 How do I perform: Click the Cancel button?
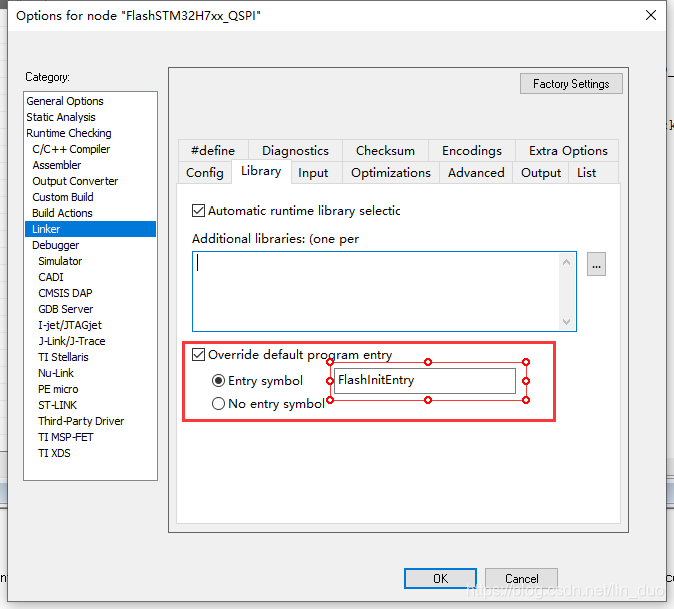[x=521, y=578]
